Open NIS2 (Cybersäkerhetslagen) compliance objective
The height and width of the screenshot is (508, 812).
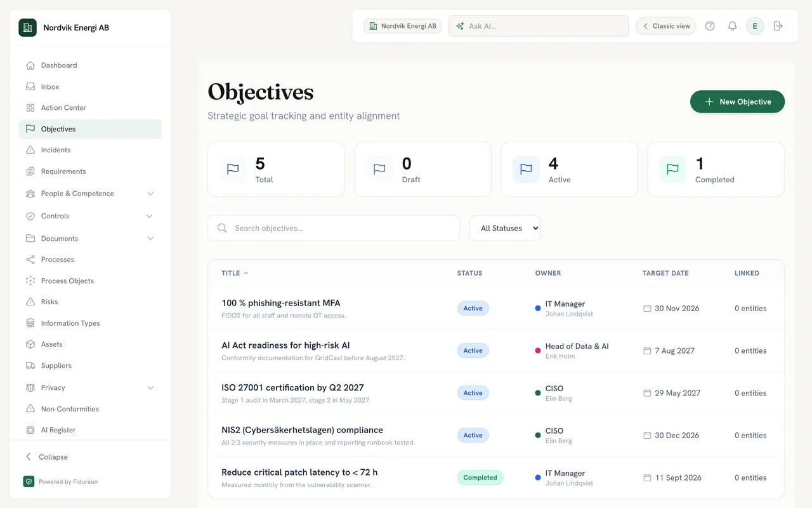pyautogui.click(x=302, y=430)
